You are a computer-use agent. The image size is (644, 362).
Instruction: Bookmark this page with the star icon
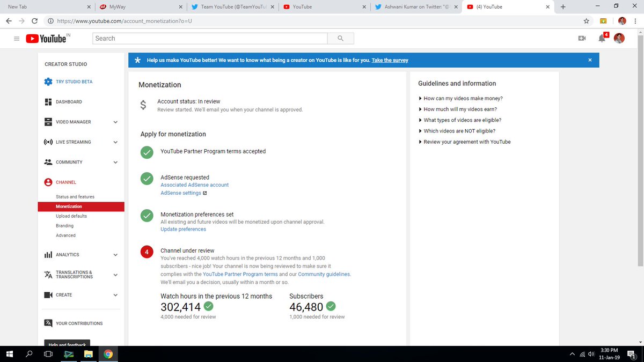click(x=587, y=21)
